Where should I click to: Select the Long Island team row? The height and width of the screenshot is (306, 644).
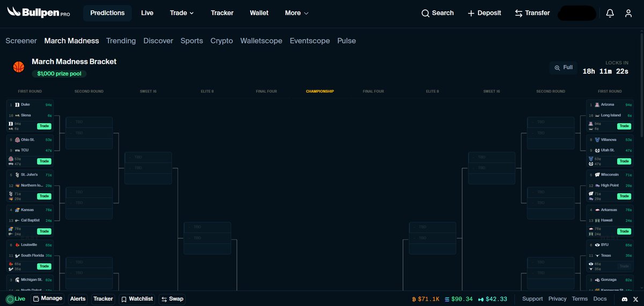pyautogui.click(x=610, y=115)
